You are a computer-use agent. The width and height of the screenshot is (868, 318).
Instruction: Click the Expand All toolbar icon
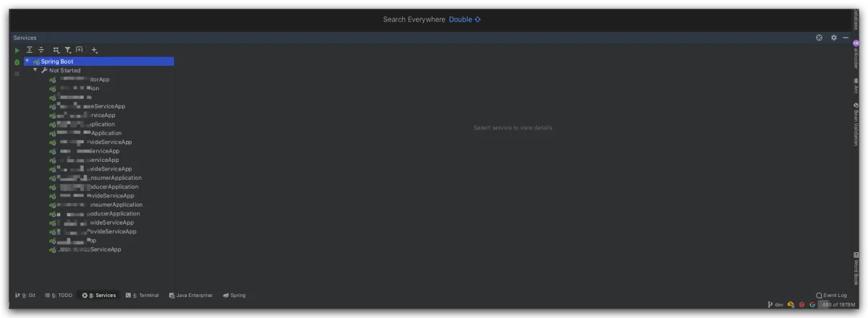tap(30, 51)
